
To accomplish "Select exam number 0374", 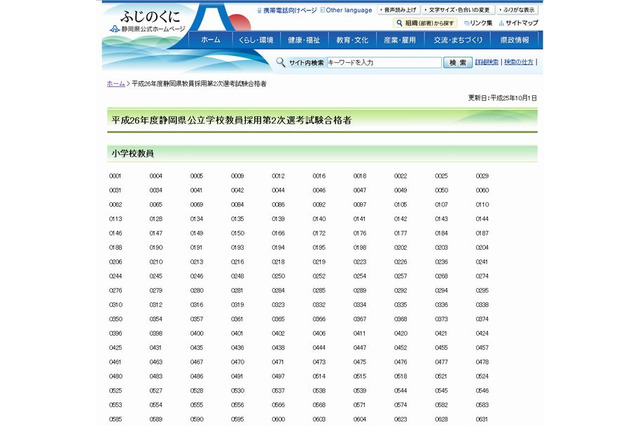I will pos(482,319).
